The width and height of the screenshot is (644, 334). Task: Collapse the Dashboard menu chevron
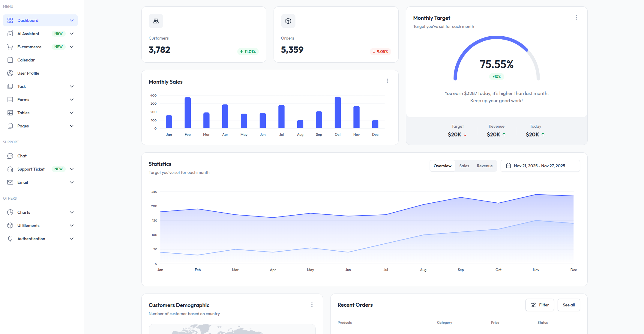pyautogui.click(x=72, y=20)
